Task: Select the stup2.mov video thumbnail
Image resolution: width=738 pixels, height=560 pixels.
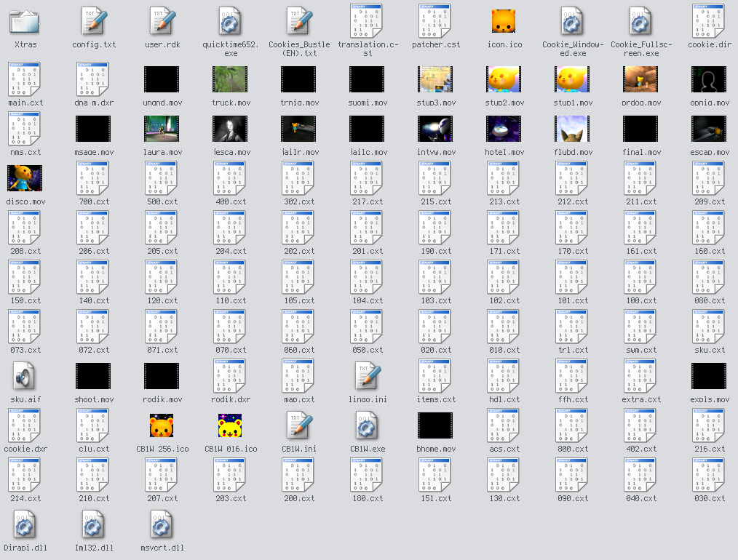Action: (504, 79)
